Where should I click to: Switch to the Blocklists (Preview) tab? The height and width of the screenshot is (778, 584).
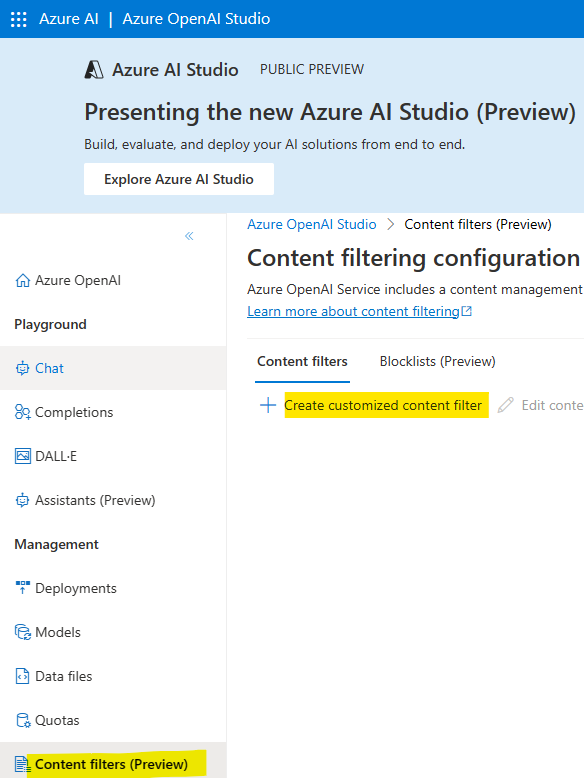click(438, 361)
